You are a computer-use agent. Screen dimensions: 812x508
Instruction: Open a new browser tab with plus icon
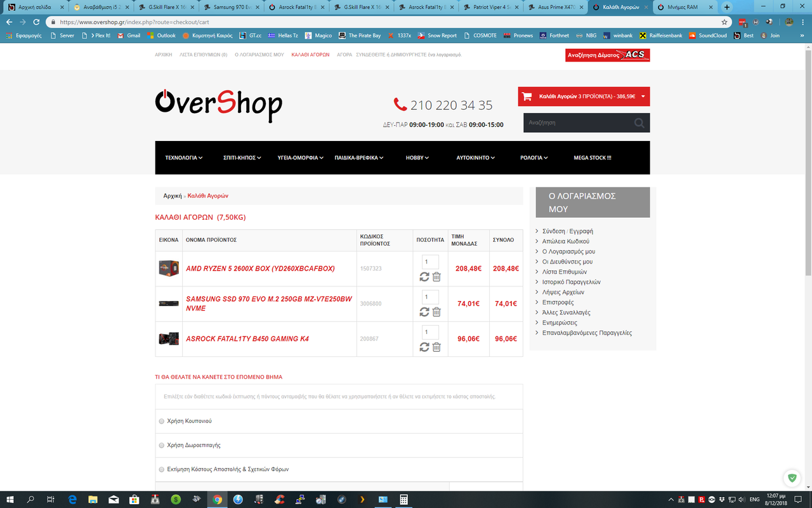point(727,7)
